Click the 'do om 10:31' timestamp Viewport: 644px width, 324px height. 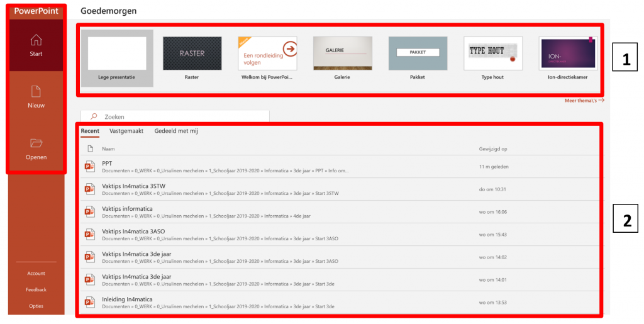492,189
